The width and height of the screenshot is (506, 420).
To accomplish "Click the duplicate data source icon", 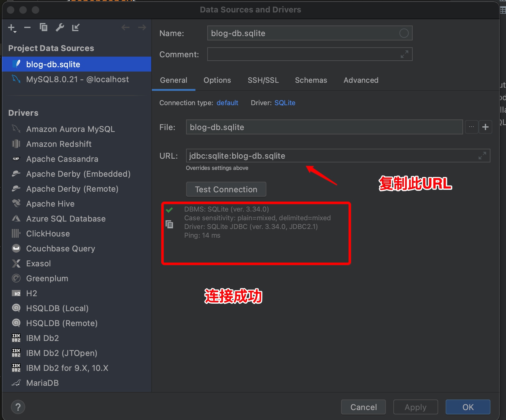I will [44, 28].
